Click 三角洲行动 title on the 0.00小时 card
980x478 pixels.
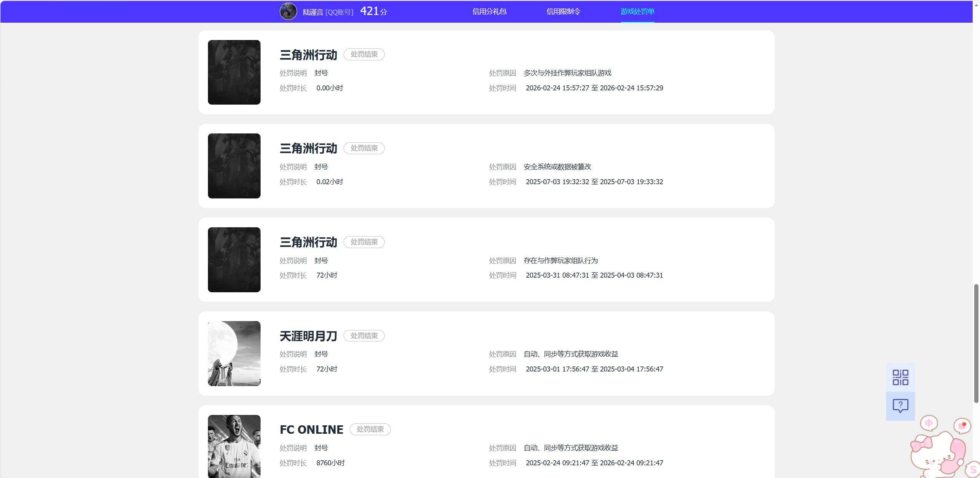tap(308, 55)
